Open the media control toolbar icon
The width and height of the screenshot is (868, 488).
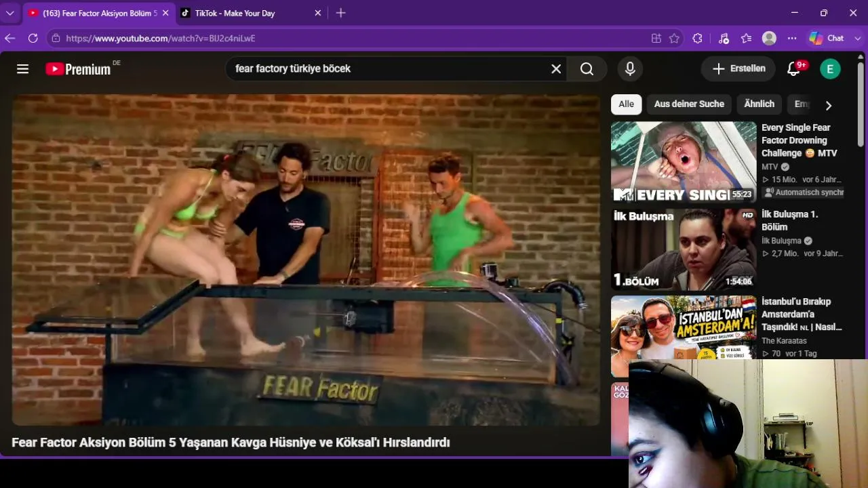point(724,39)
